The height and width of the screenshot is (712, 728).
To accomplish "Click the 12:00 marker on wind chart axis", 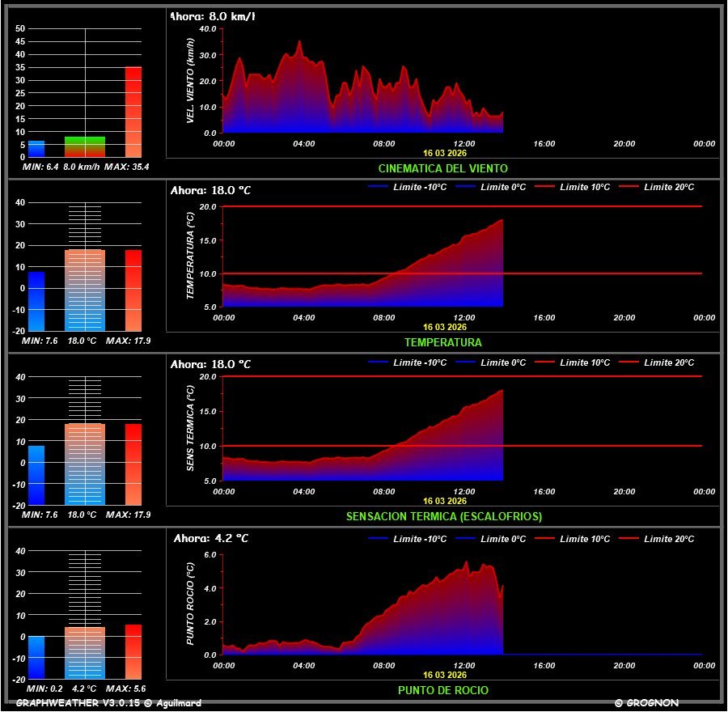I will 464,143.
